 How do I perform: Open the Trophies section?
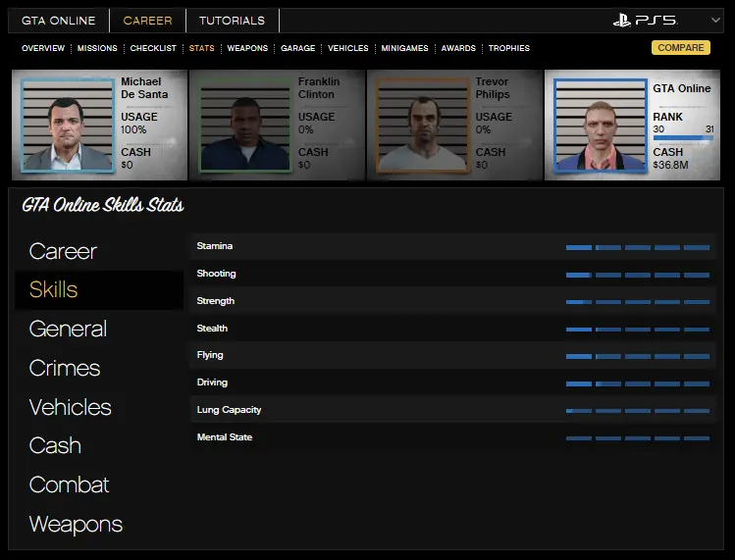tap(508, 48)
